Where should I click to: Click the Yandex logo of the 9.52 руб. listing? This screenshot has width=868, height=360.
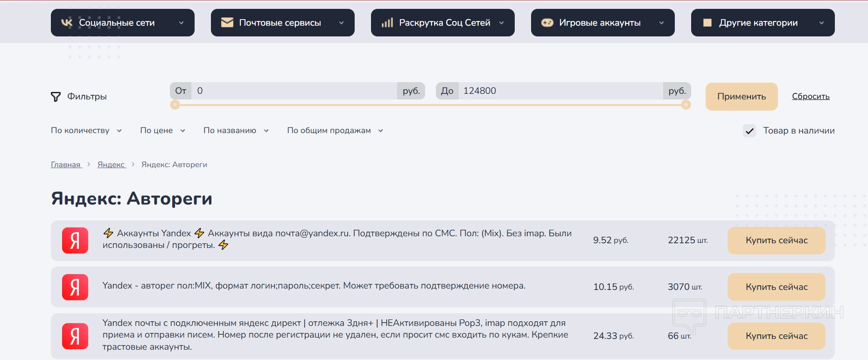(x=75, y=240)
